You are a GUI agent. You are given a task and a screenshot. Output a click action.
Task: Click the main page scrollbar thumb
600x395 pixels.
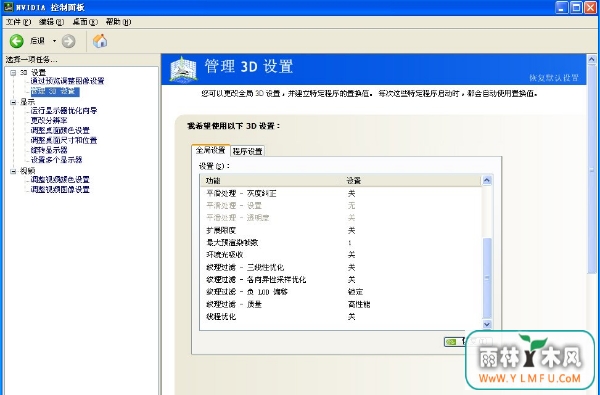592,169
